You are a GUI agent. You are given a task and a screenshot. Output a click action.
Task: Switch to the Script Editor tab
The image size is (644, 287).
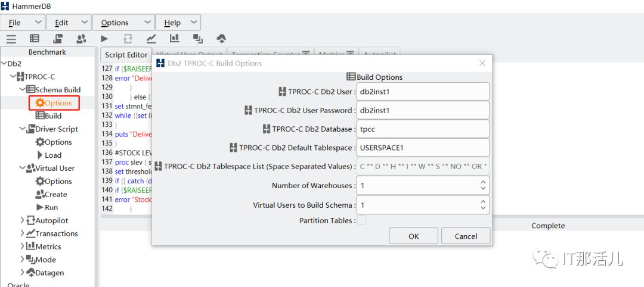click(x=126, y=55)
